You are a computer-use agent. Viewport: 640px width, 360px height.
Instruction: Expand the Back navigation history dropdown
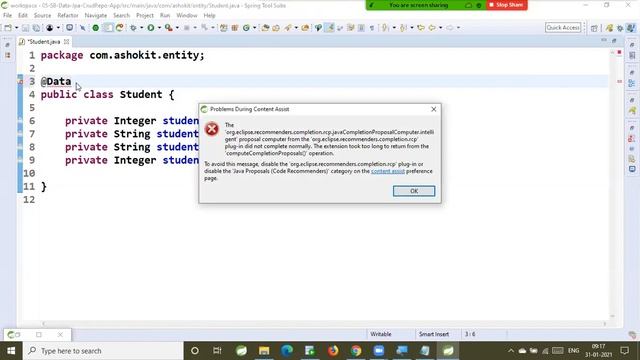pyautogui.click(x=440, y=28)
